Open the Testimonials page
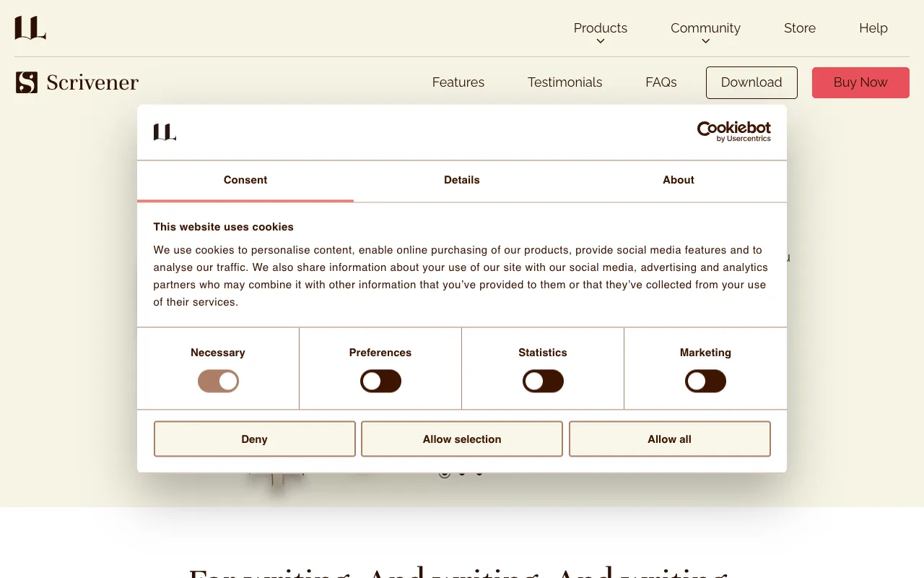This screenshot has height=578, width=924. coord(565,82)
